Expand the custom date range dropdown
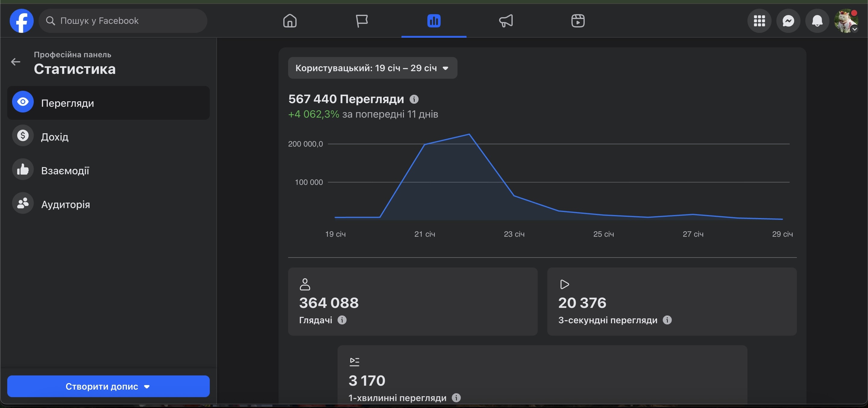Viewport: 868px width, 408px height. pos(372,68)
